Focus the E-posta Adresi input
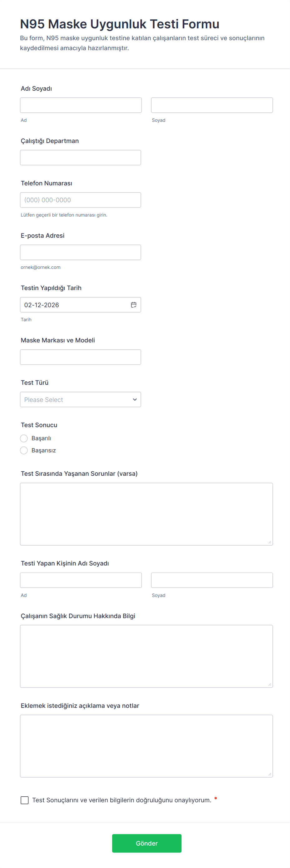Viewport: 290px width, 868px height. (x=80, y=252)
